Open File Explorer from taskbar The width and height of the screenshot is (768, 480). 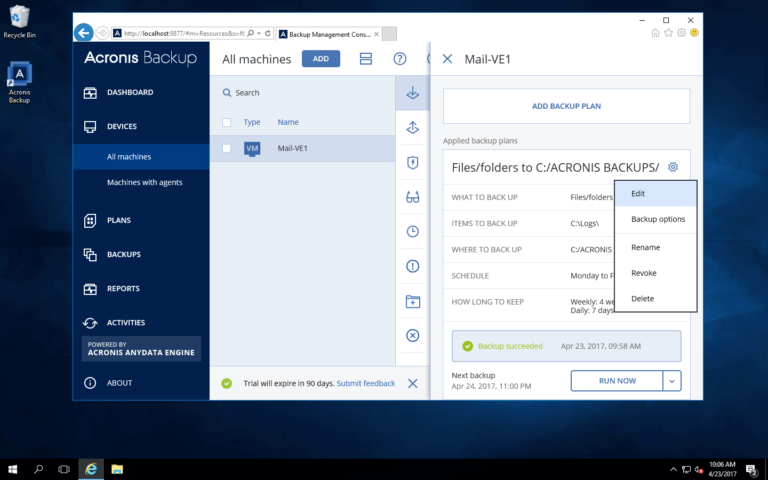point(117,469)
